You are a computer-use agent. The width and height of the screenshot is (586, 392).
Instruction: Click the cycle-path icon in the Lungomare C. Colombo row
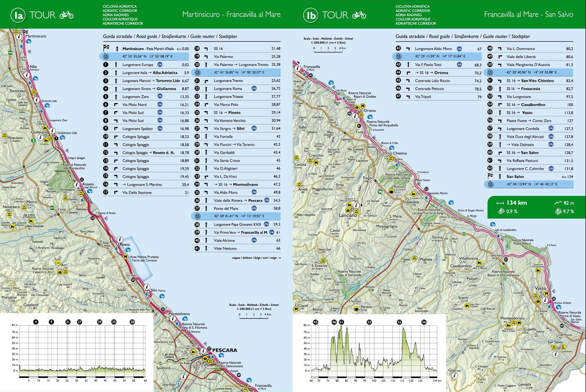[x=551, y=168]
